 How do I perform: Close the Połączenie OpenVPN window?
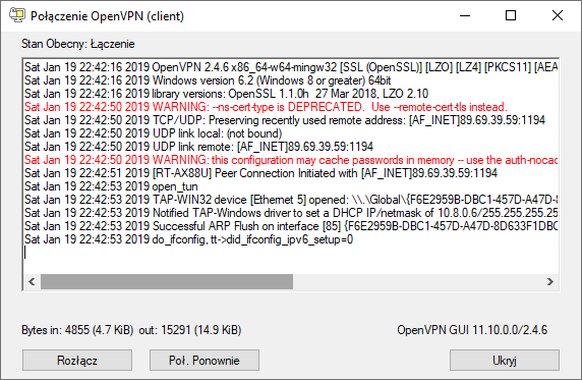pyautogui.click(x=557, y=16)
